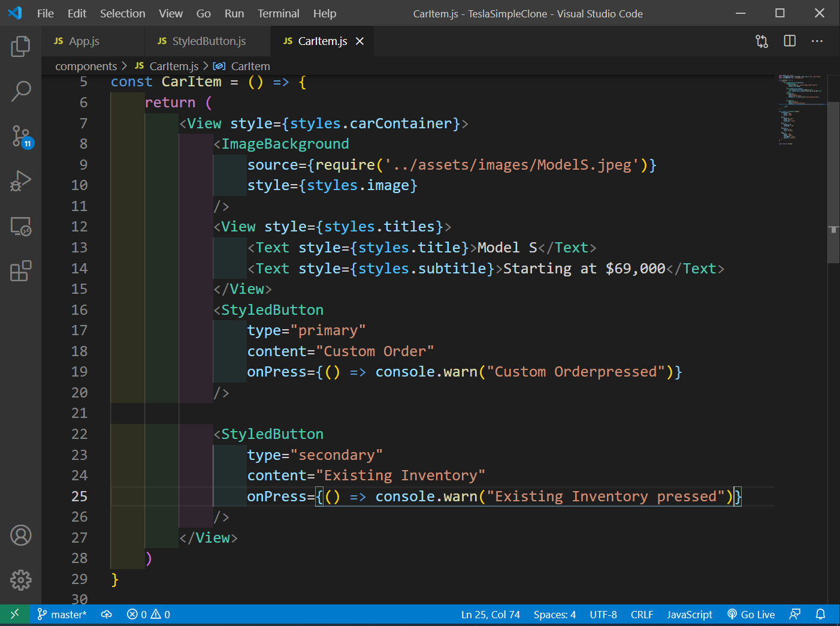840x626 pixels.
Task: Open the File menu
Action: 46,13
